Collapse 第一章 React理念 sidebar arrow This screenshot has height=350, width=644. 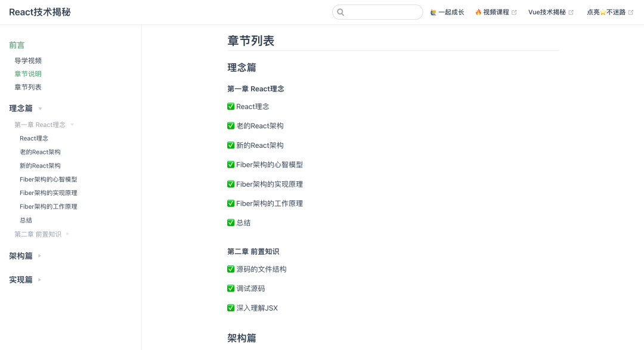72,125
